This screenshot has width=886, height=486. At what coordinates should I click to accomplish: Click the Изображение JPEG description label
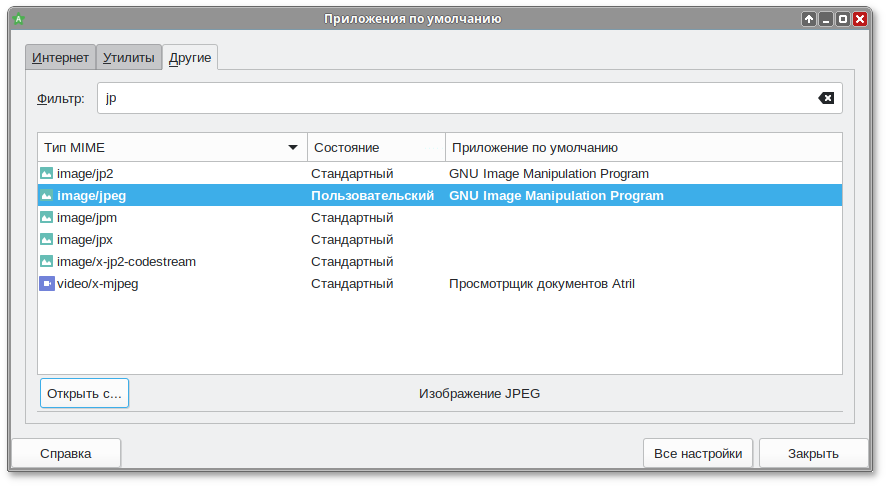479,394
